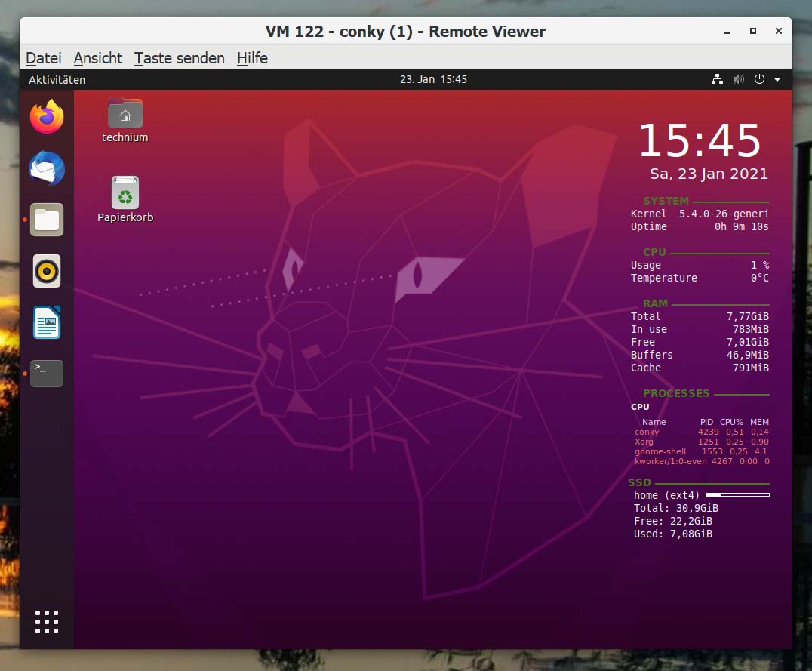Open the wired network icon in top panel
The image size is (812, 671).
[717, 78]
